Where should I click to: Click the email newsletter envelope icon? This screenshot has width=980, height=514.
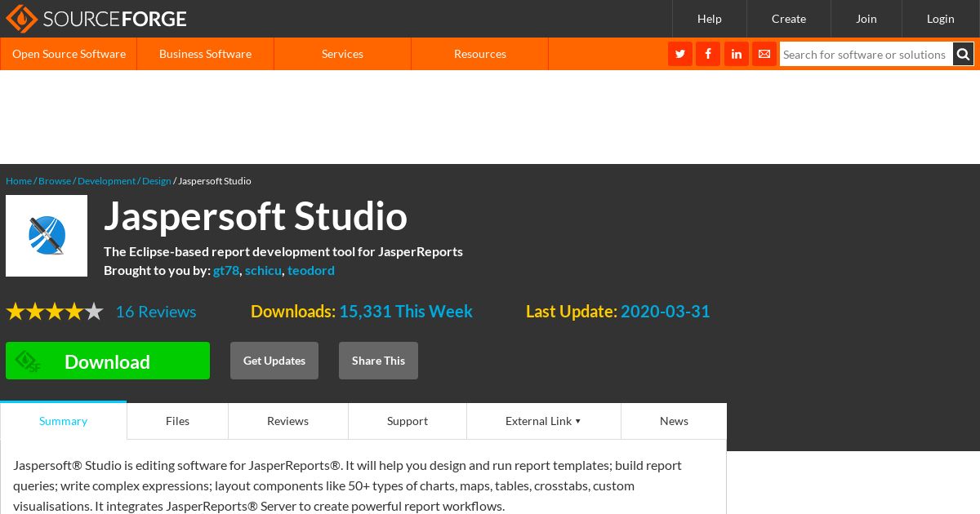[x=764, y=54]
